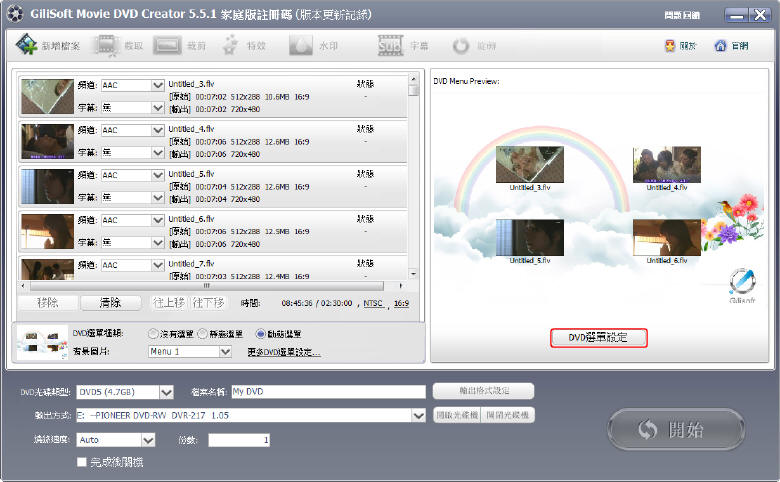The image size is (780, 482).
Task: Click the 裁剪 (Crop) toolbar icon
Action: click(x=168, y=46)
